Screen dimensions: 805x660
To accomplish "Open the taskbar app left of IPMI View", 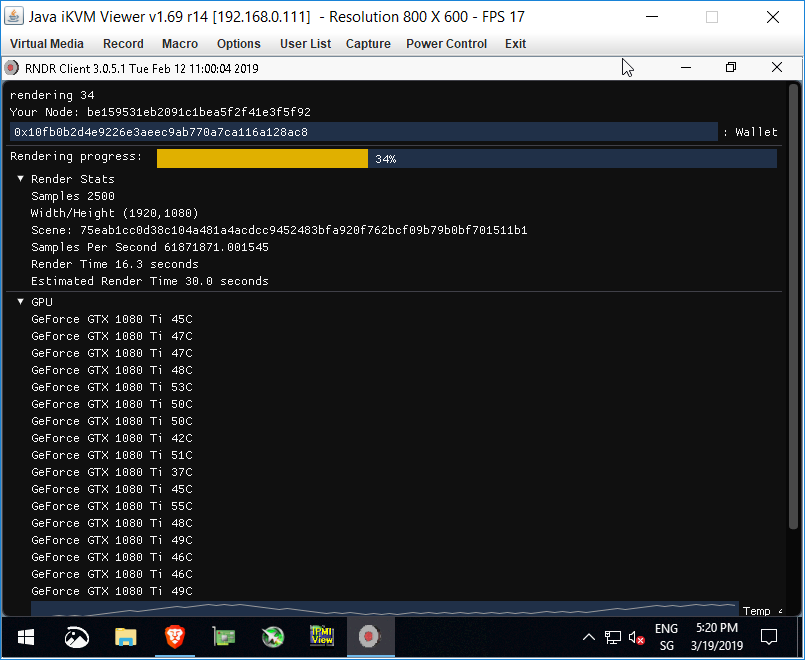I will click(x=273, y=637).
